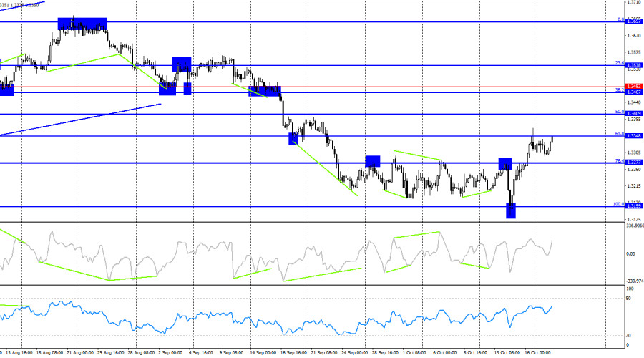This screenshot has height=358, width=644.
Task: Click the 13 Aug 16:00 date label
Action: tap(19, 353)
